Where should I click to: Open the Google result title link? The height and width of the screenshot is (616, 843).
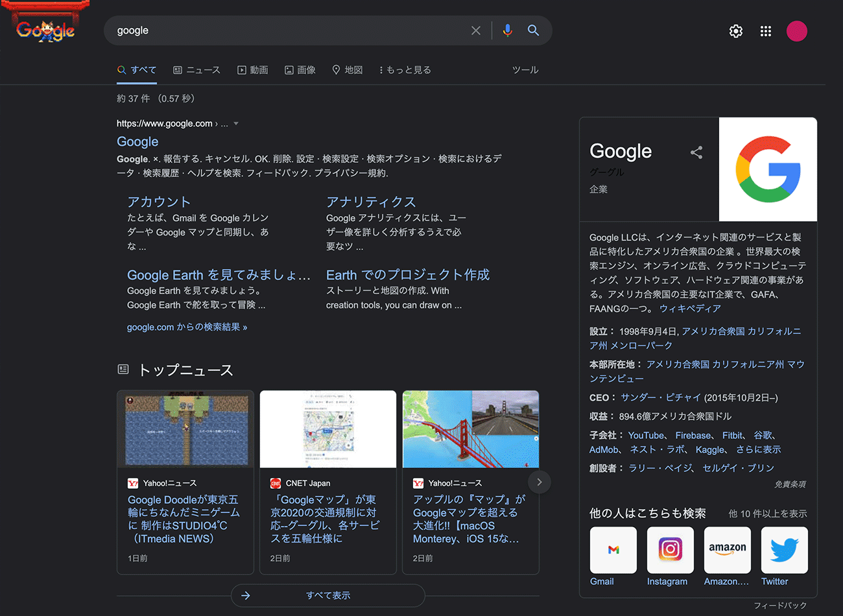[x=137, y=141]
